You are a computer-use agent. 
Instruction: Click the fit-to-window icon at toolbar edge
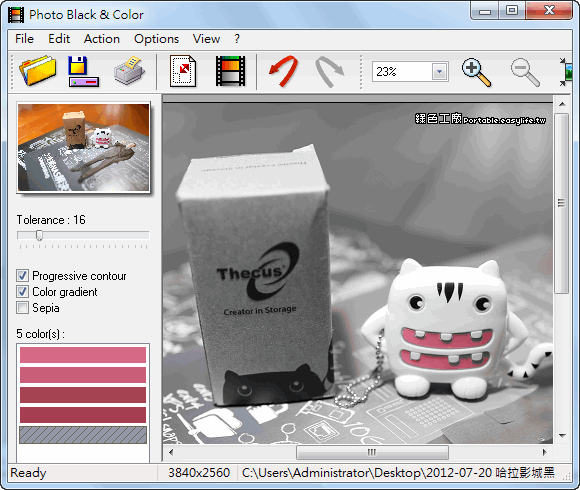coord(566,72)
